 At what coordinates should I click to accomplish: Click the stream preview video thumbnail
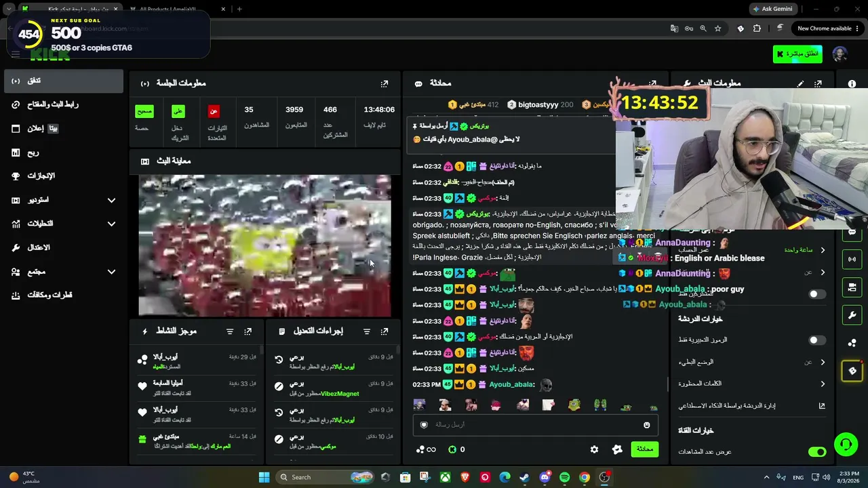[264, 245]
